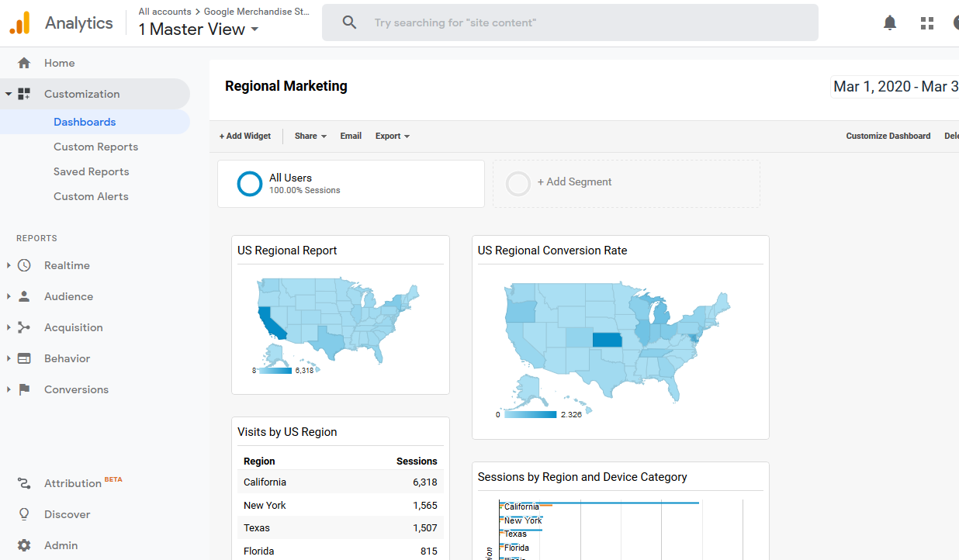Image resolution: width=959 pixels, height=560 pixels.
Task: Open the Attribution beta icon
Action: tap(24, 483)
